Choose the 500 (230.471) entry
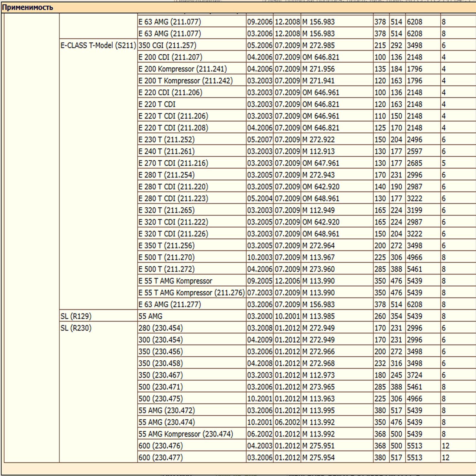Viewport: 476px width, 476px height. tap(161, 387)
